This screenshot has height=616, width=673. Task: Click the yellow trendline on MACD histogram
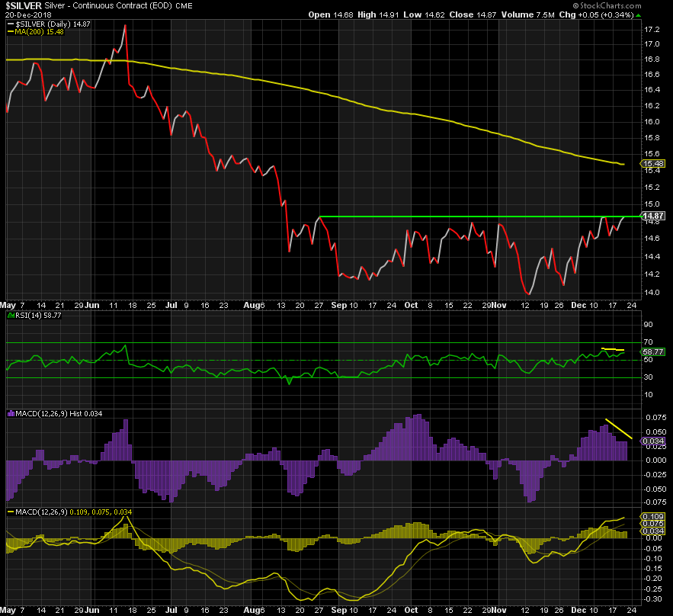click(620, 429)
